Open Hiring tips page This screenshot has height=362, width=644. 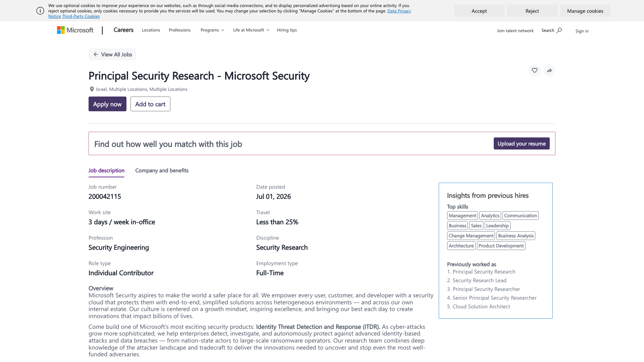[287, 30]
